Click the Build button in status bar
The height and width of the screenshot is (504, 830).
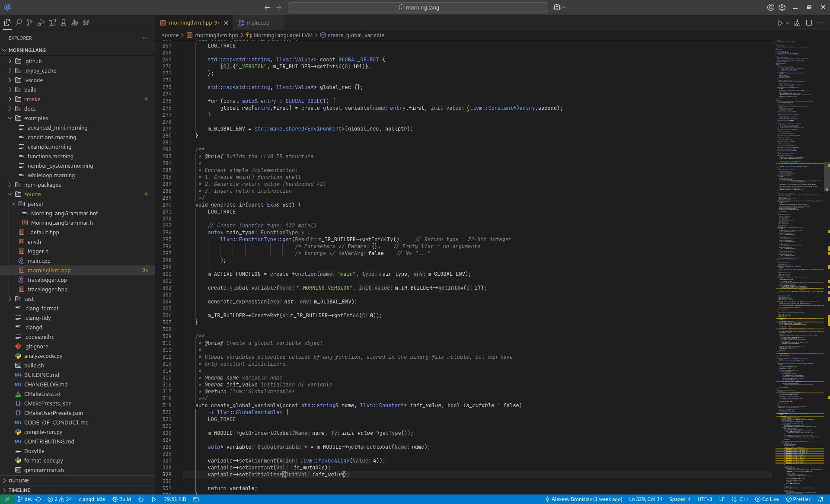pos(121,499)
